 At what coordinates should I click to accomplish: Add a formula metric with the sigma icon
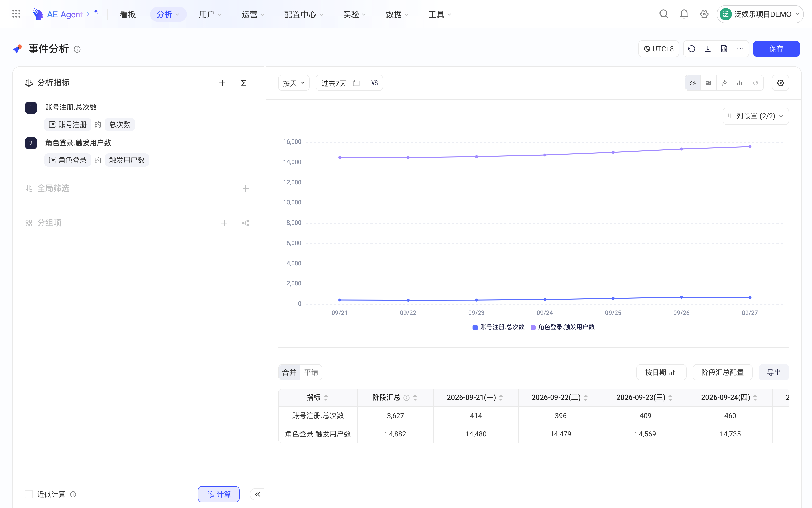coord(244,83)
